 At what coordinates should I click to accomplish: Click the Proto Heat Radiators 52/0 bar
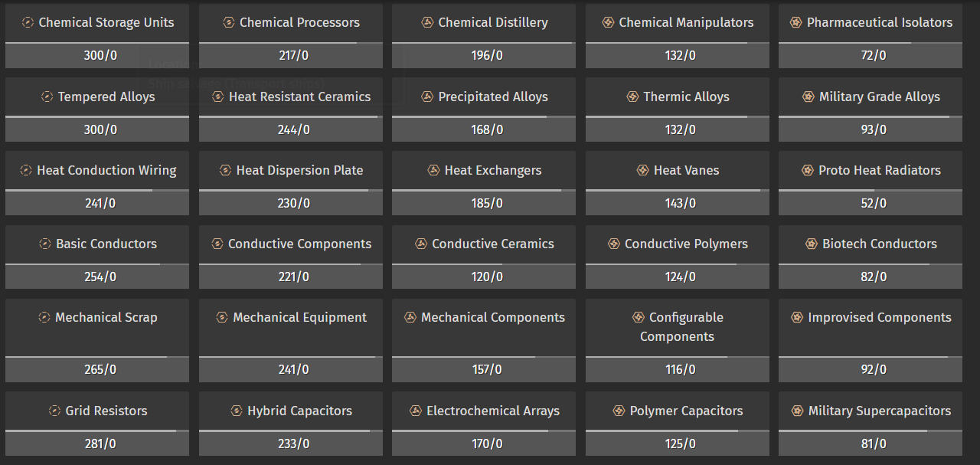[x=871, y=202]
